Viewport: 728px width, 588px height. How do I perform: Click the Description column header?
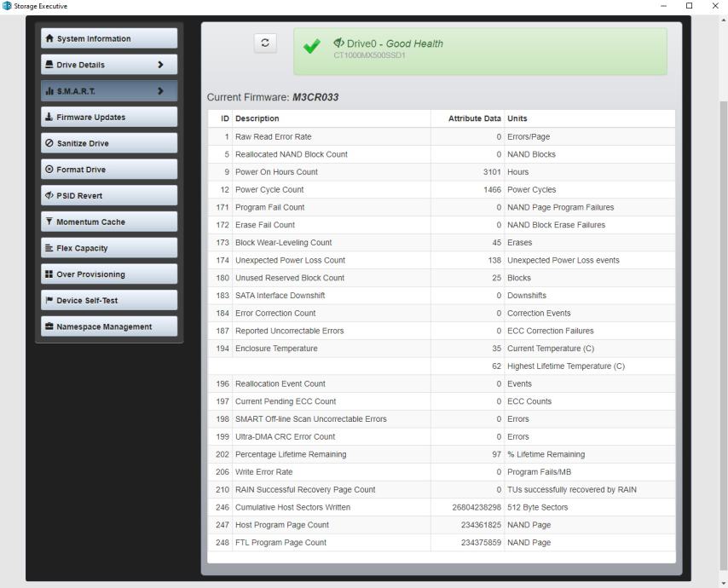point(257,118)
